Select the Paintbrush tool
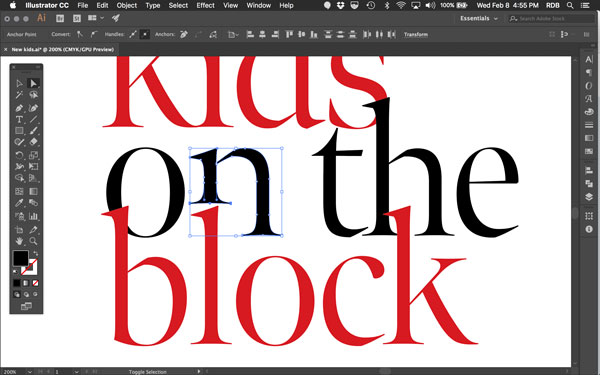The height and width of the screenshot is (375, 600). (33, 130)
